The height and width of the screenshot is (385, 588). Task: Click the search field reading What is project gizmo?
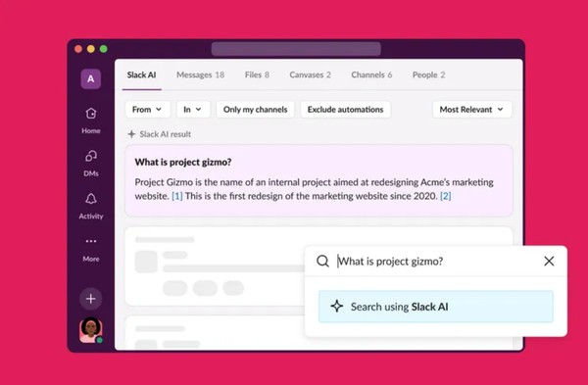click(x=437, y=261)
